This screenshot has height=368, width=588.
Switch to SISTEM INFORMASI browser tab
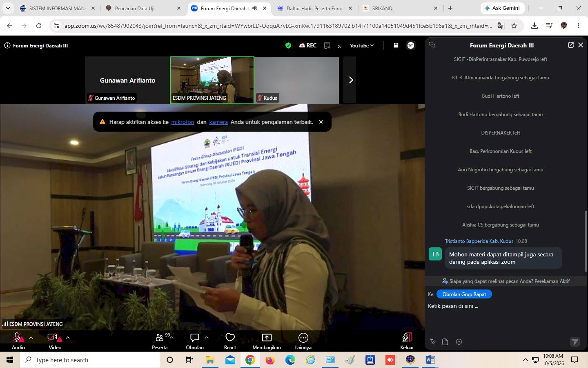57,8
